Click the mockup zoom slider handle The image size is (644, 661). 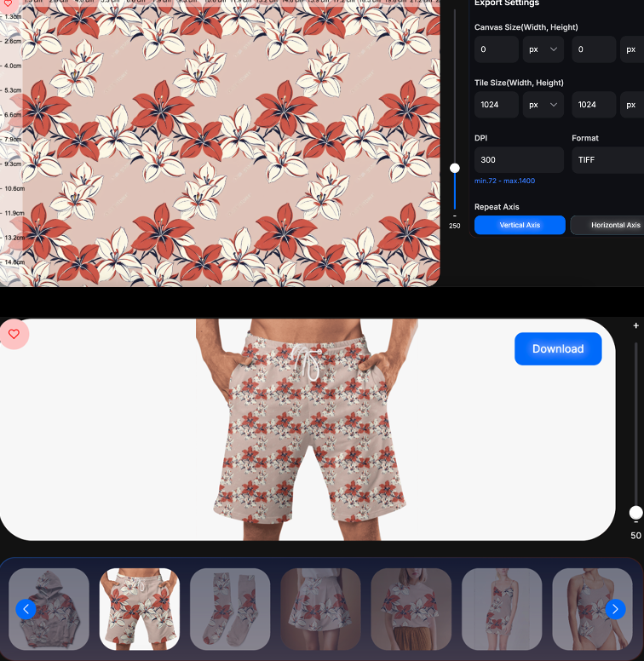635,512
